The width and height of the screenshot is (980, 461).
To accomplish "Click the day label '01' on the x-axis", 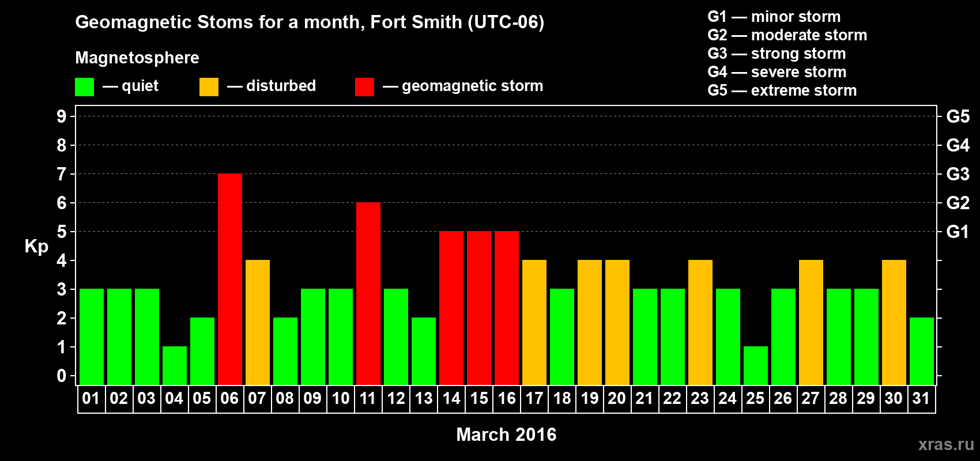I will click(x=91, y=399).
